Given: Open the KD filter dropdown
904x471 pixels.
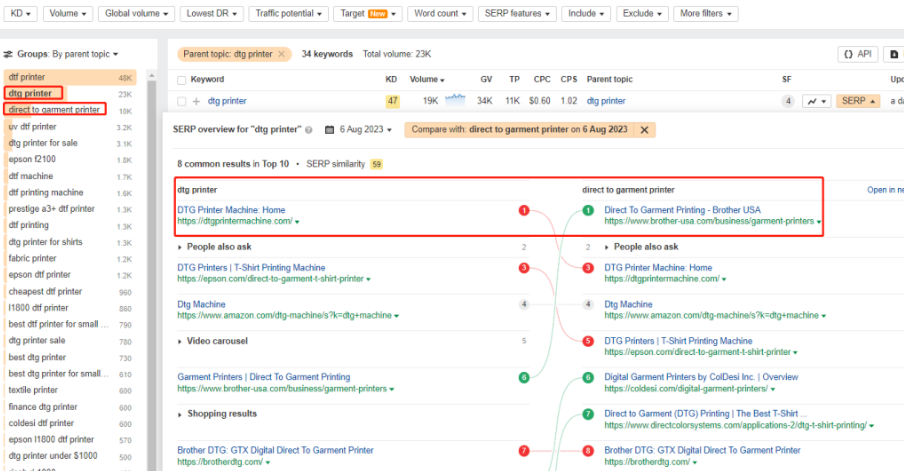Looking at the screenshot, I should point(23,14).
